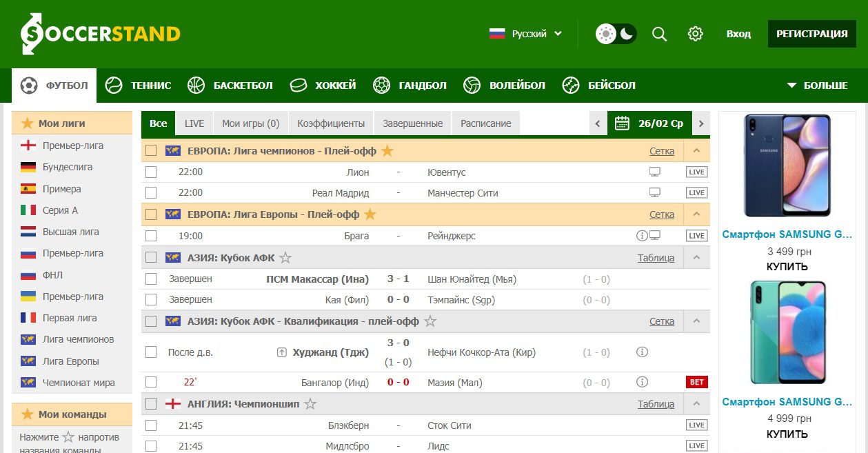
Task: Open Таблица link for Кубок АФК
Action: pos(656,258)
